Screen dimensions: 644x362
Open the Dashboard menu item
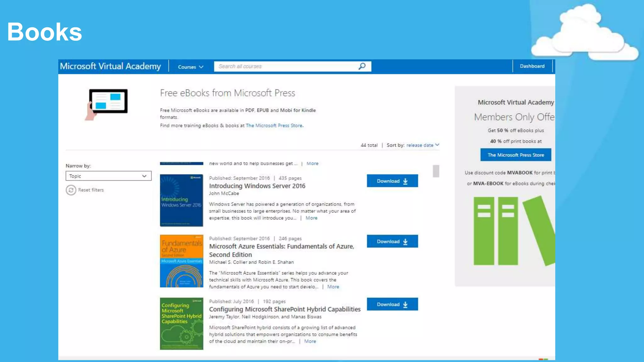coord(532,66)
